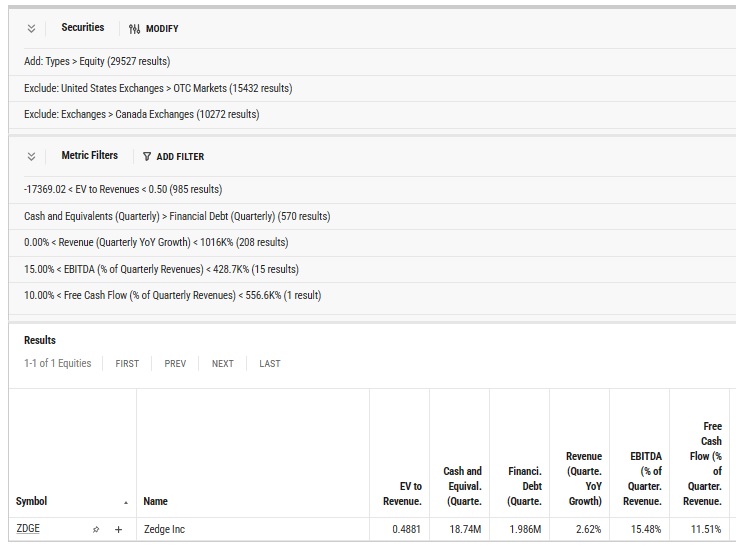The image size is (736, 554).
Task: Go to LAST results page
Action: [270, 363]
